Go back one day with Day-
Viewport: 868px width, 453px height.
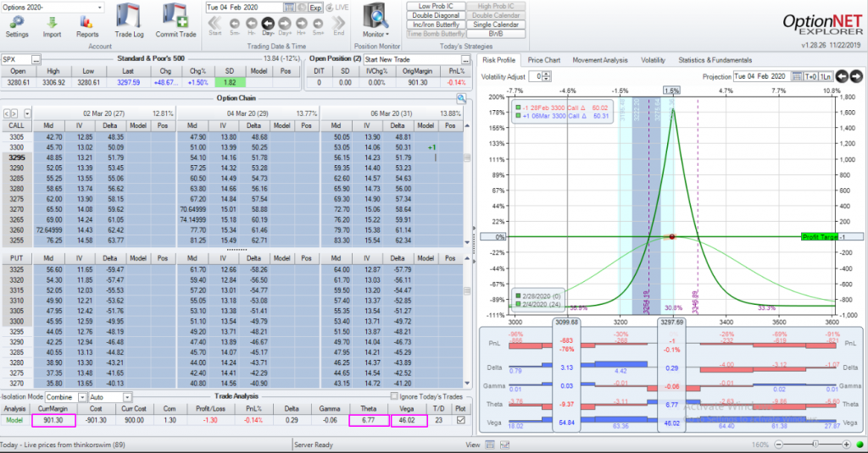tap(268, 23)
